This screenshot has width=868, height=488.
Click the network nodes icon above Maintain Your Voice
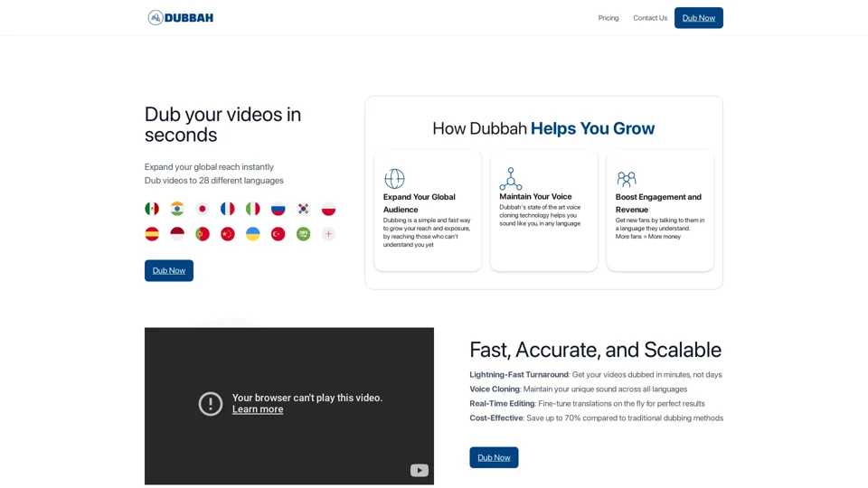pos(511,179)
